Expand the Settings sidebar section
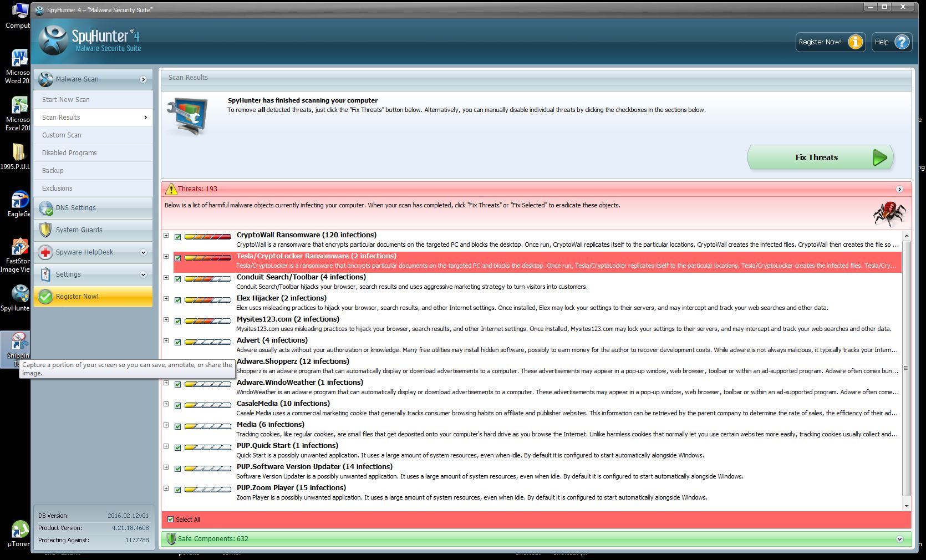The image size is (926, 560). pos(143,274)
